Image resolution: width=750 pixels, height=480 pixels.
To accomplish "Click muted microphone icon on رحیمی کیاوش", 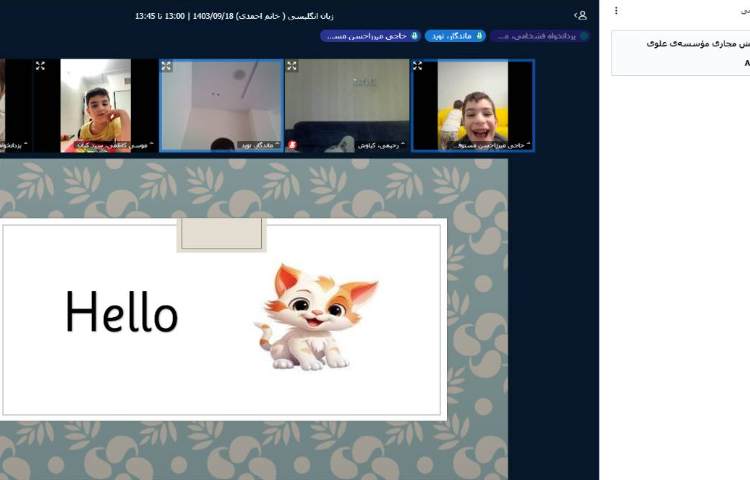I will coord(294,145).
